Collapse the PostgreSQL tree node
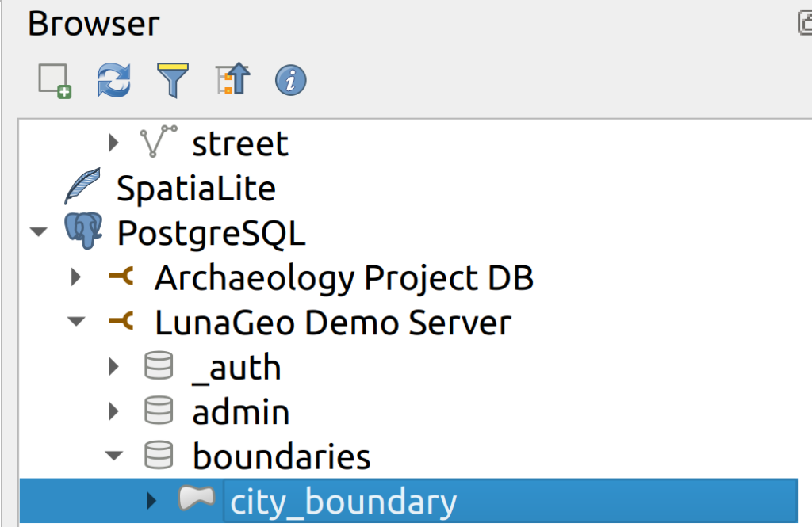The height and width of the screenshot is (527, 812). click(37, 233)
